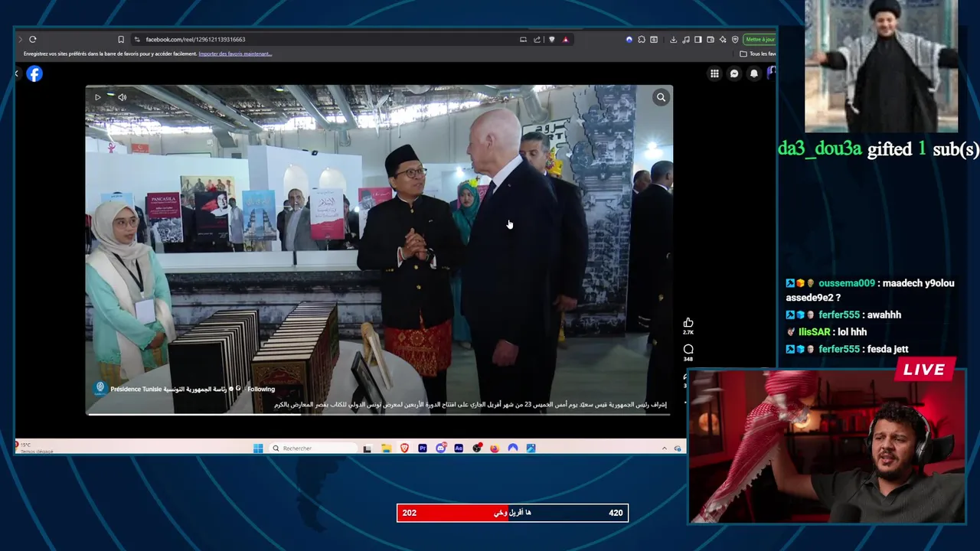The width and height of the screenshot is (980, 551).
Task: Open After Effects from taskbar
Action: [x=459, y=448]
